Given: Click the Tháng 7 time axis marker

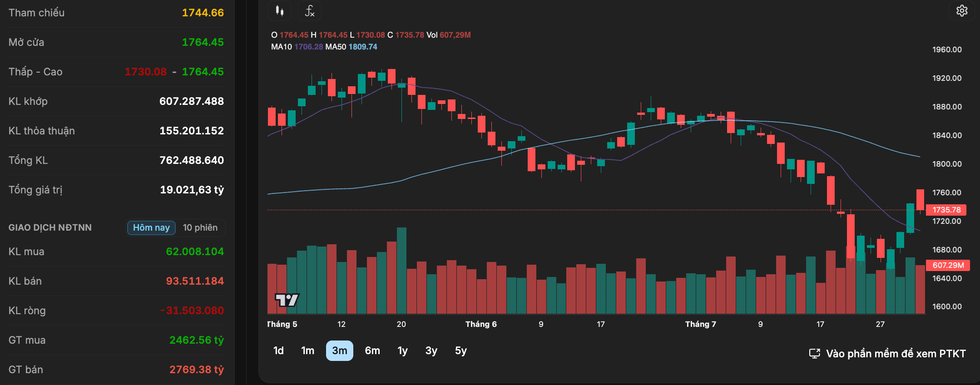Looking at the screenshot, I should click(x=700, y=324).
